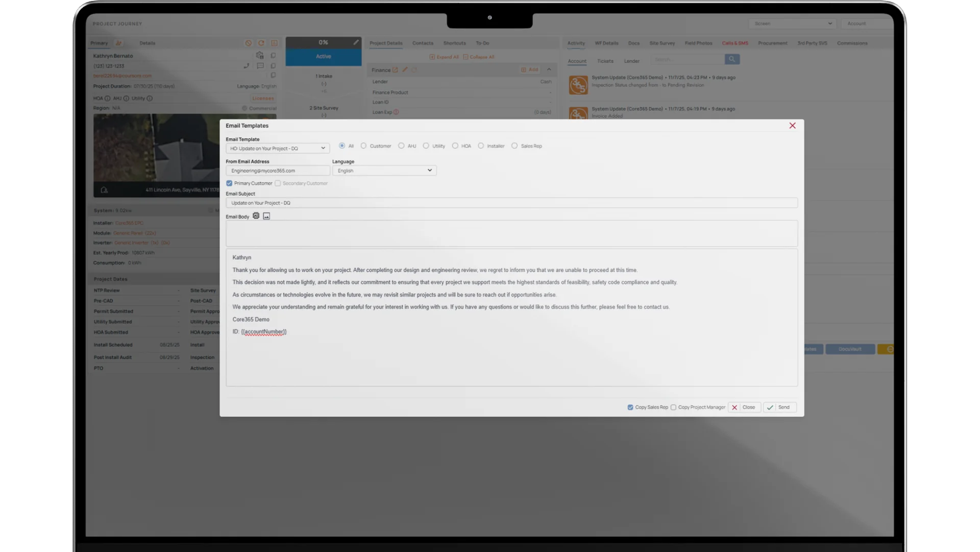Click into the Email Body text area
Image resolution: width=980 pixels, height=552 pixels.
(511, 318)
